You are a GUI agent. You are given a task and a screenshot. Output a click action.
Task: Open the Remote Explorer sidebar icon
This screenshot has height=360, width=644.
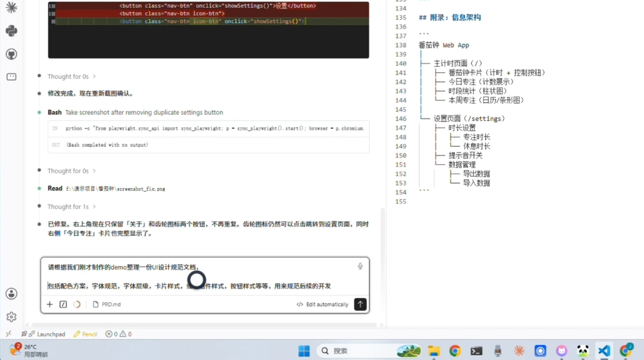point(12,77)
